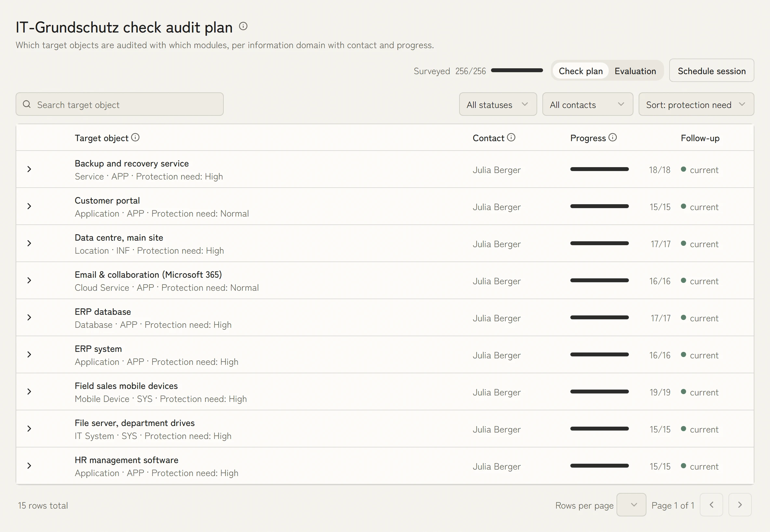Go to the previous page arrow

(711, 505)
